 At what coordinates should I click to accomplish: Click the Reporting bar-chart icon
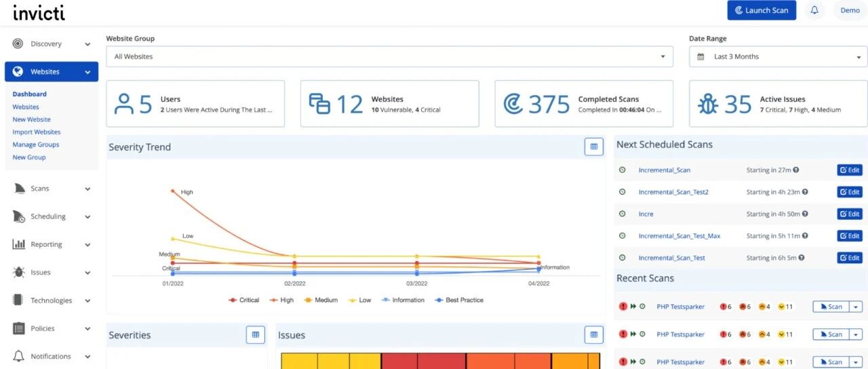point(18,244)
